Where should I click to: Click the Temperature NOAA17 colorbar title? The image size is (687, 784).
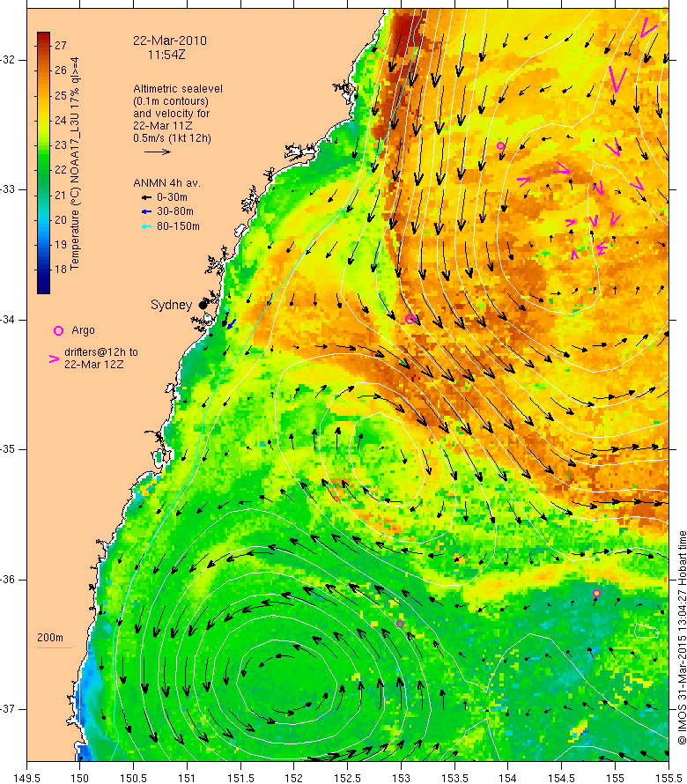tap(75, 164)
